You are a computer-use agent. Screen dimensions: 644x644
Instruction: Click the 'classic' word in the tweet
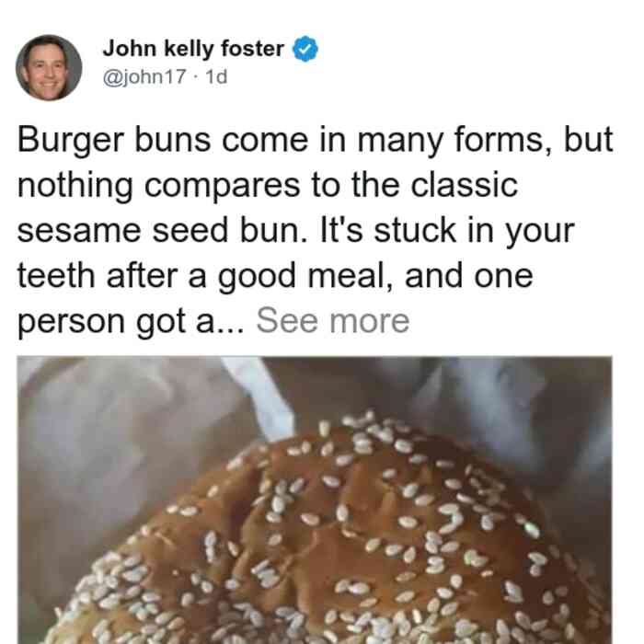tap(464, 186)
